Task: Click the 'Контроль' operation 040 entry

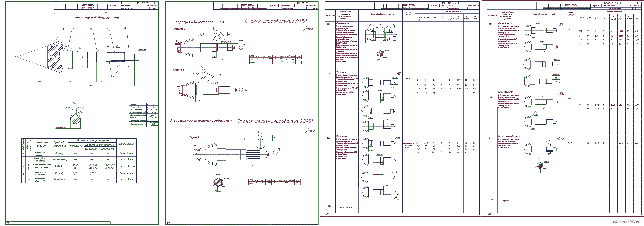Action: tap(504, 201)
